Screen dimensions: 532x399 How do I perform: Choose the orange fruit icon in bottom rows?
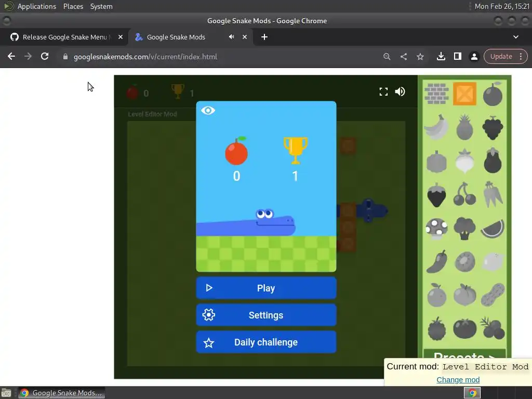pyautogui.click(x=436, y=295)
